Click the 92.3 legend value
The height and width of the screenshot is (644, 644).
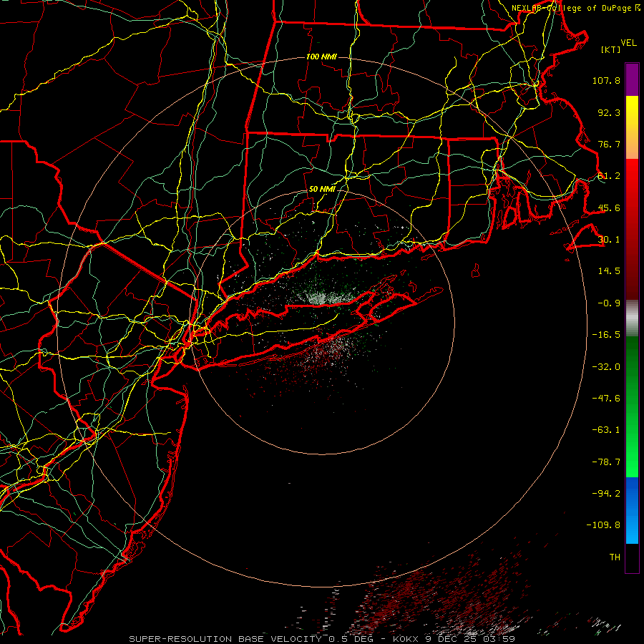click(609, 112)
